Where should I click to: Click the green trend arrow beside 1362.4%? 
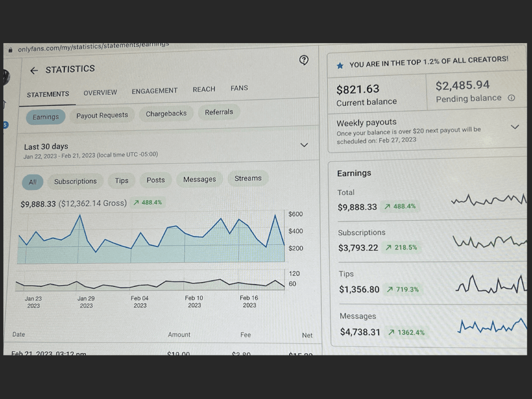391,332
